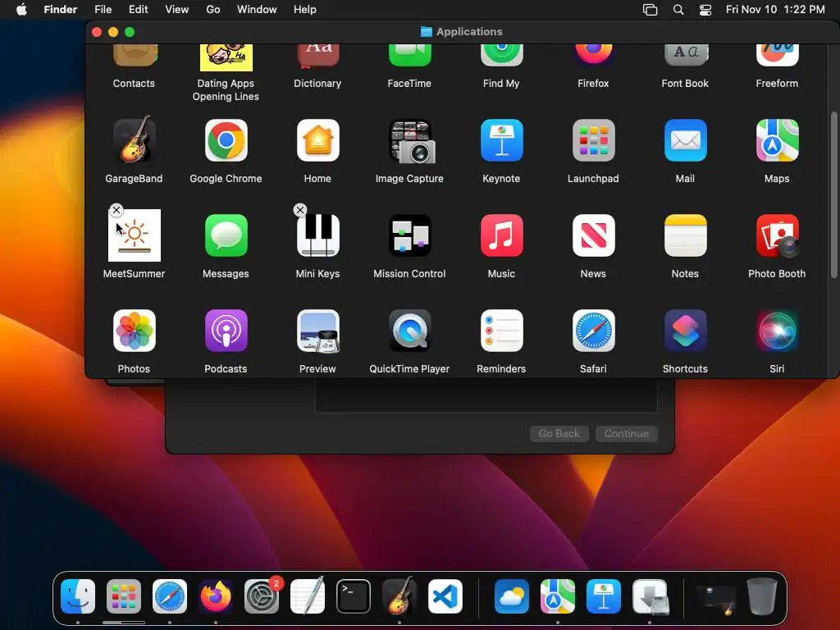Select the Siri app icon
Screen dimensions: 840x630
[x=777, y=331]
